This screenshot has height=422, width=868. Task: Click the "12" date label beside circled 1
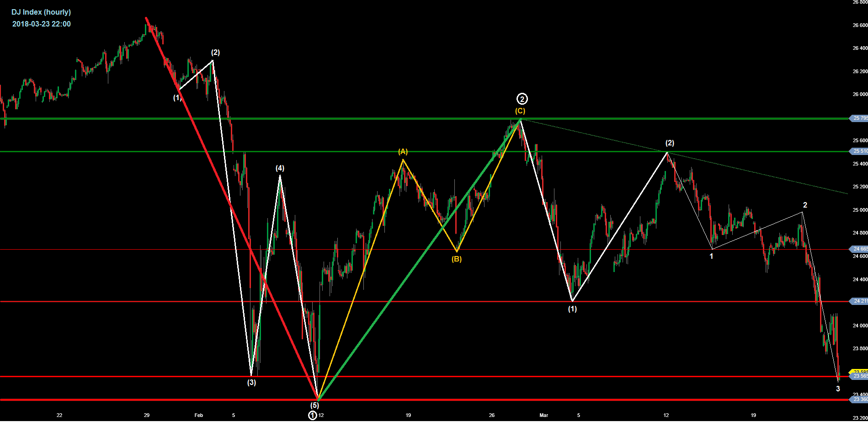tap(321, 416)
